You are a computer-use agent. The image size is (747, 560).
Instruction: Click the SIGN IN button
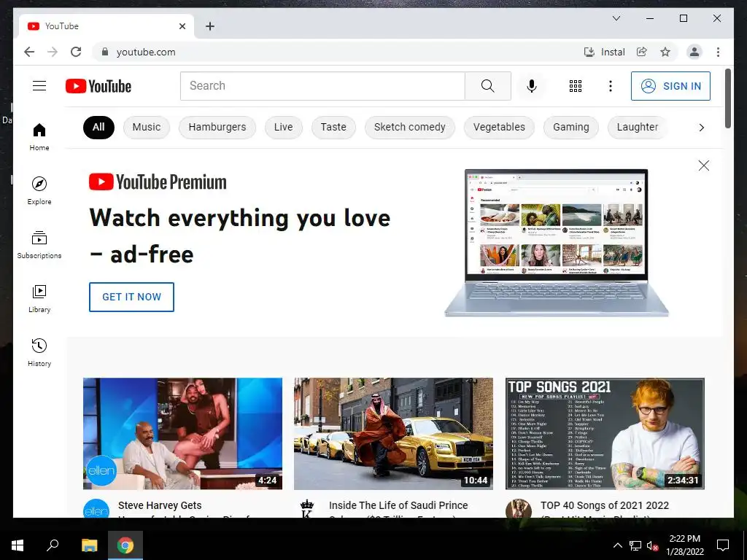click(x=670, y=86)
